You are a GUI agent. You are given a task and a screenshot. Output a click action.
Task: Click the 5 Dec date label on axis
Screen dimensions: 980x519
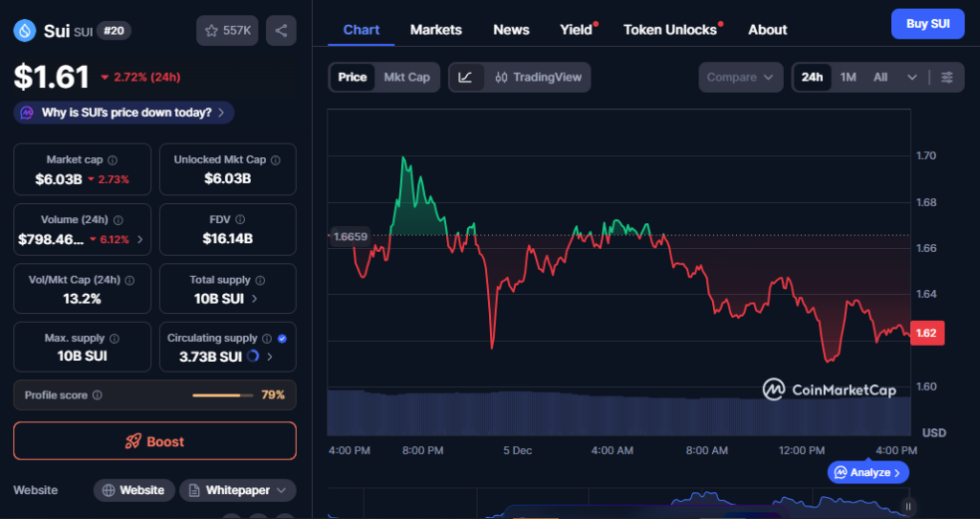coord(518,450)
